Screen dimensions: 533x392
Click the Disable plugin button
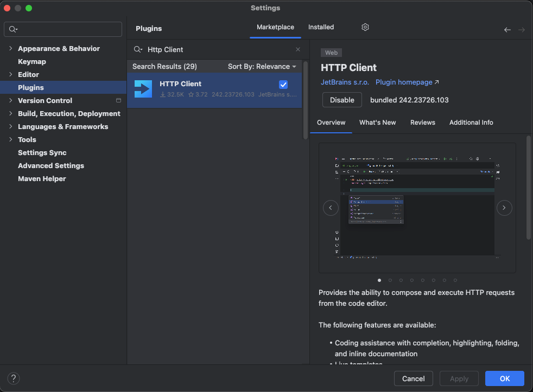click(342, 100)
